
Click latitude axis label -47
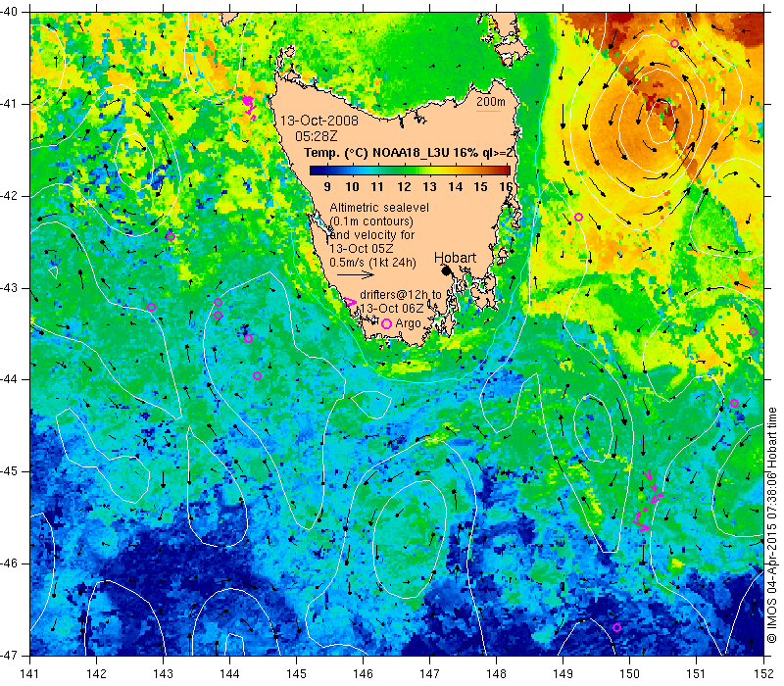point(9,655)
